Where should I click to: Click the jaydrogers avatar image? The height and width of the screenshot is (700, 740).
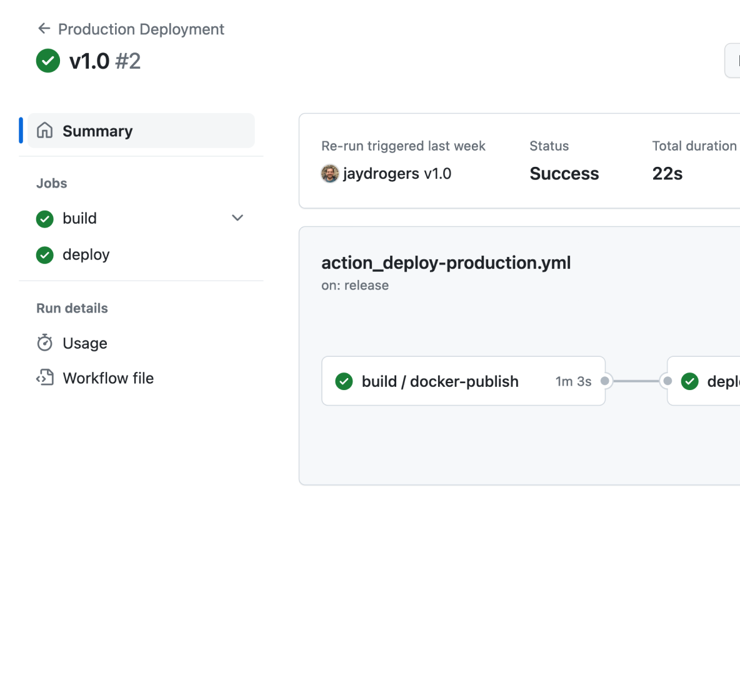pyautogui.click(x=330, y=174)
